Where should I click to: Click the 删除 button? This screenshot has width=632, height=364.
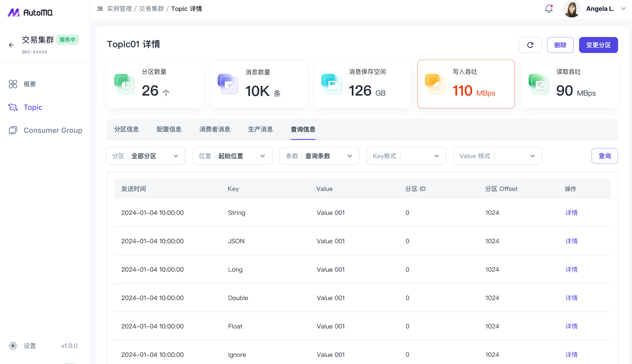pyautogui.click(x=560, y=45)
